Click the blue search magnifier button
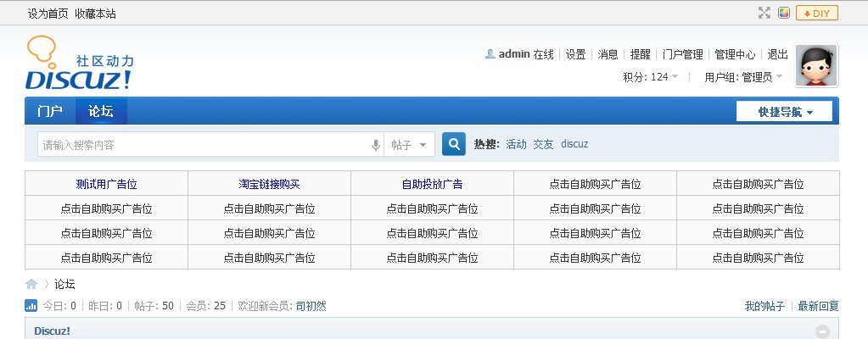Screen dimensions: 868x339 click(453, 144)
